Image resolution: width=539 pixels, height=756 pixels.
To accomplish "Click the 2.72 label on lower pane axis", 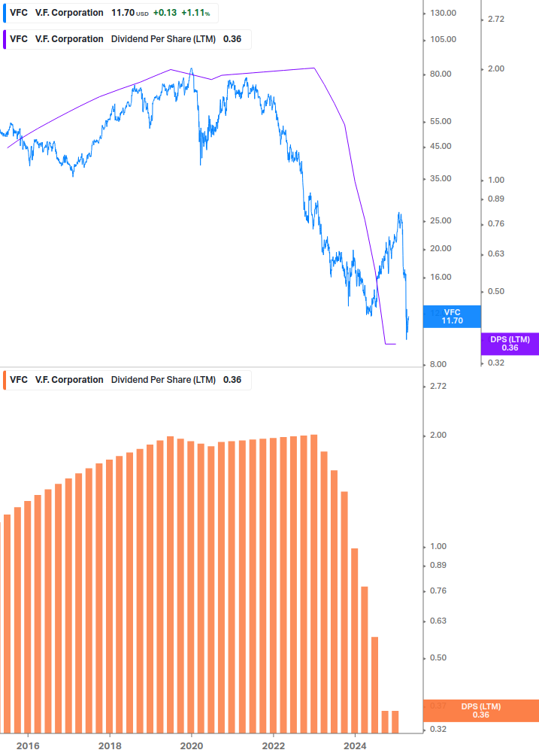I will pyautogui.click(x=438, y=386).
